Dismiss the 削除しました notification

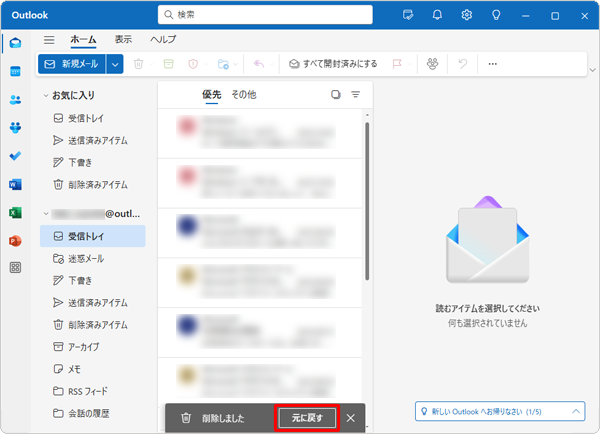[351, 418]
